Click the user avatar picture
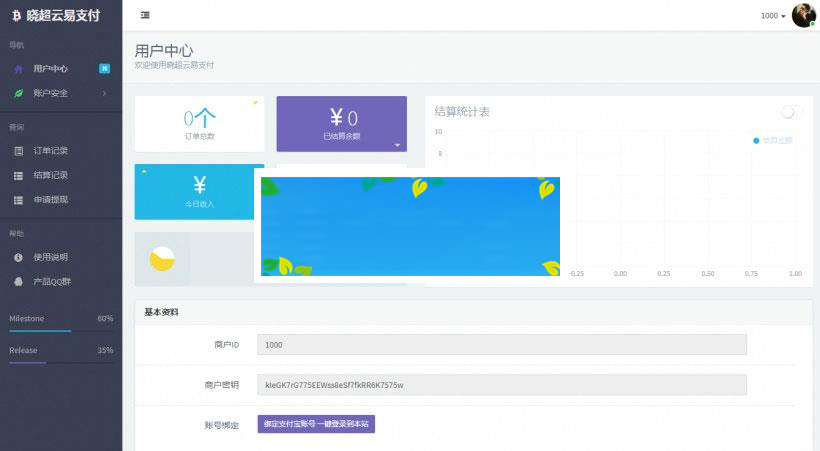The width and height of the screenshot is (820, 451). (803, 15)
